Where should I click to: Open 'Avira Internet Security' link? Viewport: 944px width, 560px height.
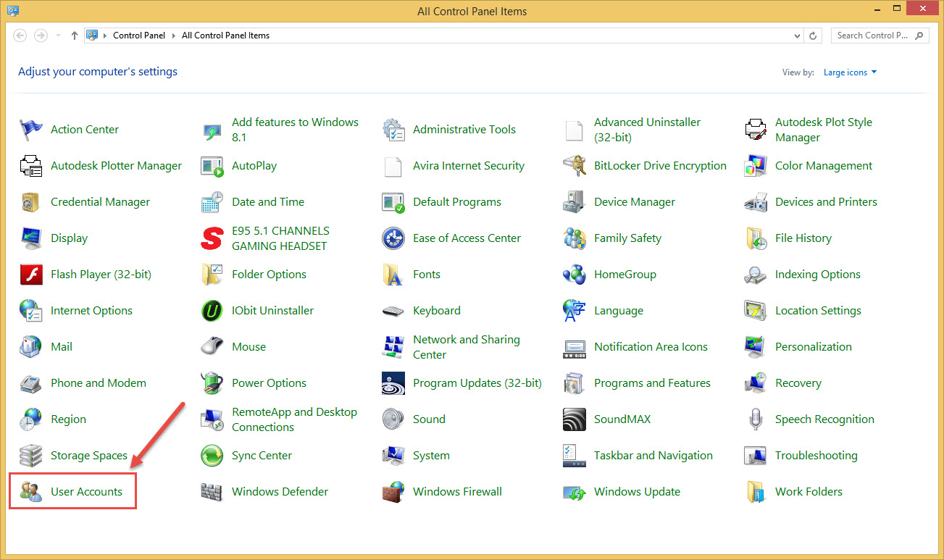click(469, 166)
